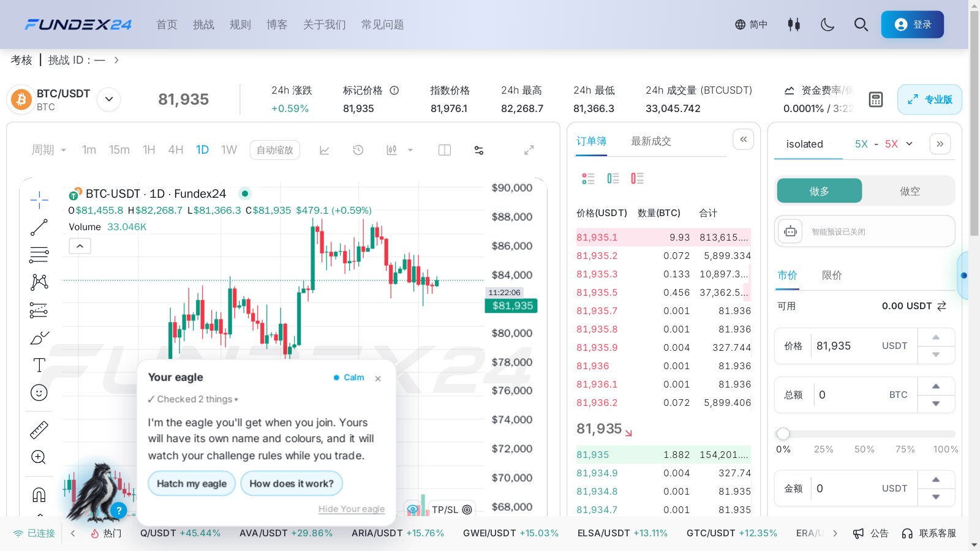Viewport: 980px width, 551px height.
Task: Select 1W timeframe
Action: click(x=229, y=150)
